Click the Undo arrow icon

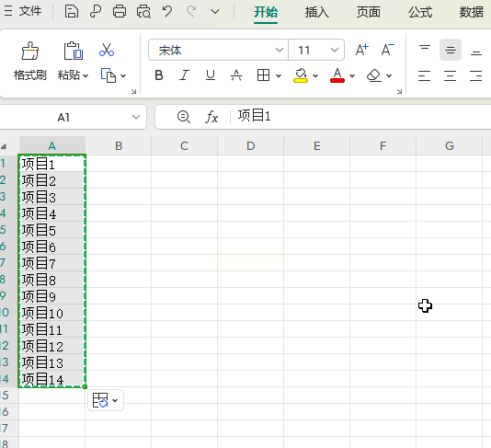pos(167,12)
